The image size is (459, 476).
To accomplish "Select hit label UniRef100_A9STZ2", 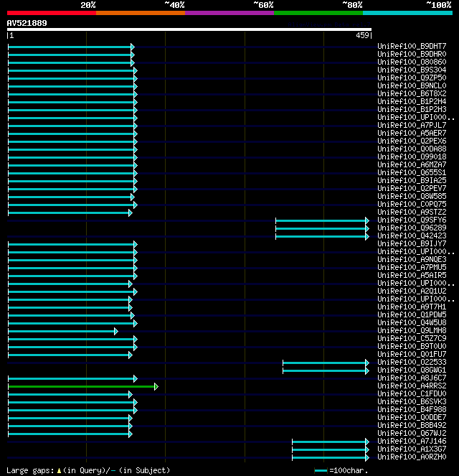I will pos(412,212).
